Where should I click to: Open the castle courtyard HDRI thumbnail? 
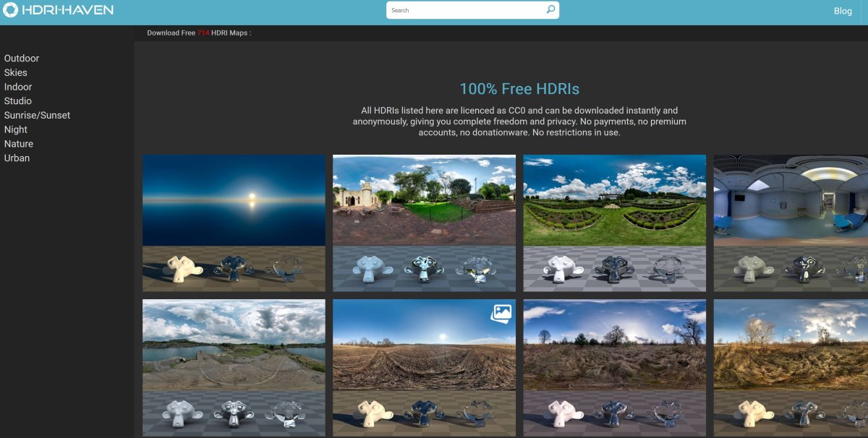tap(424, 201)
